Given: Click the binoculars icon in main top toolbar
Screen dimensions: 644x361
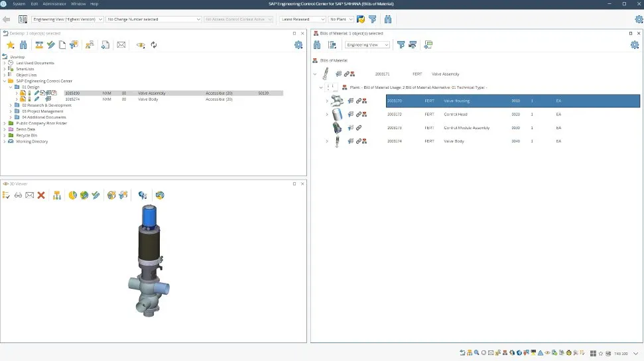Looking at the screenshot, I should pyautogui.click(x=388, y=19).
